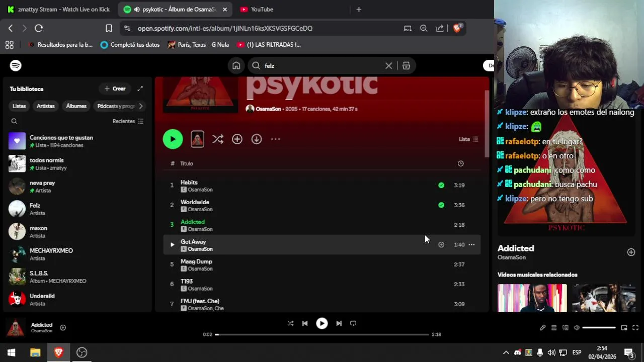Click the album preview thumbnail beside play button
Screen dimensions: 644x362
point(197,139)
